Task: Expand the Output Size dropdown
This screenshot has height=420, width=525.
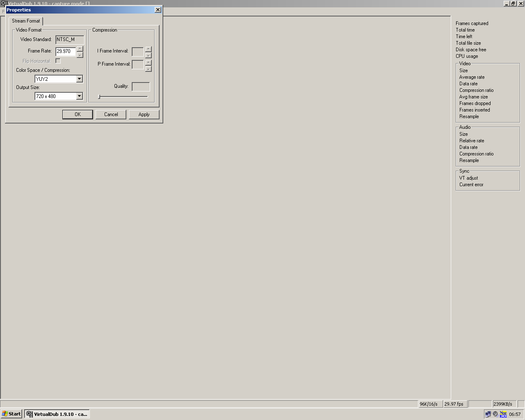Action: (80, 96)
